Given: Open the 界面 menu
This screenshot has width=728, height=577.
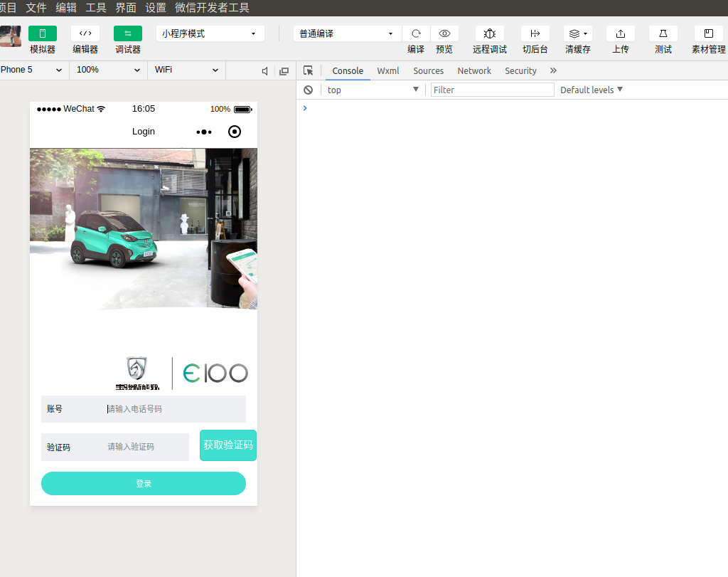Looking at the screenshot, I should tap(125, 8).
